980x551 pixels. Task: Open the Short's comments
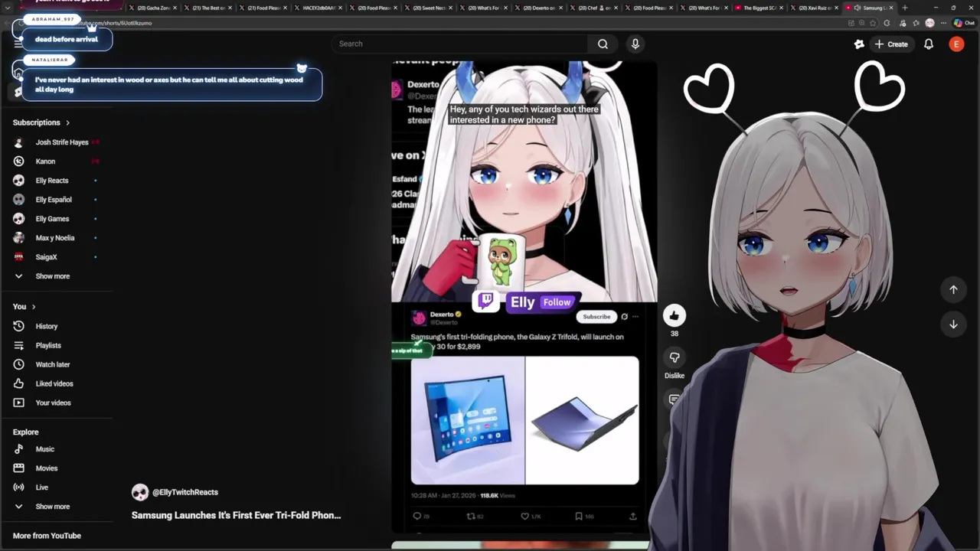click(x=674, y=399)
